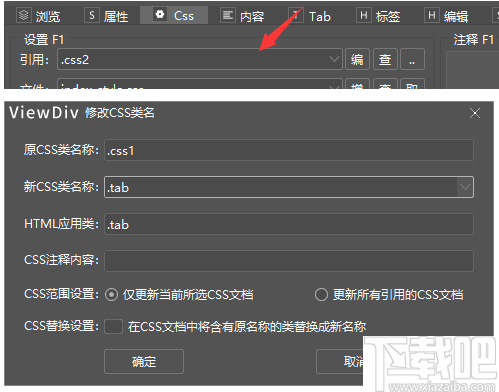Open the 内容 tab
This screenshot has width=499, height=392.
[243, 16]
